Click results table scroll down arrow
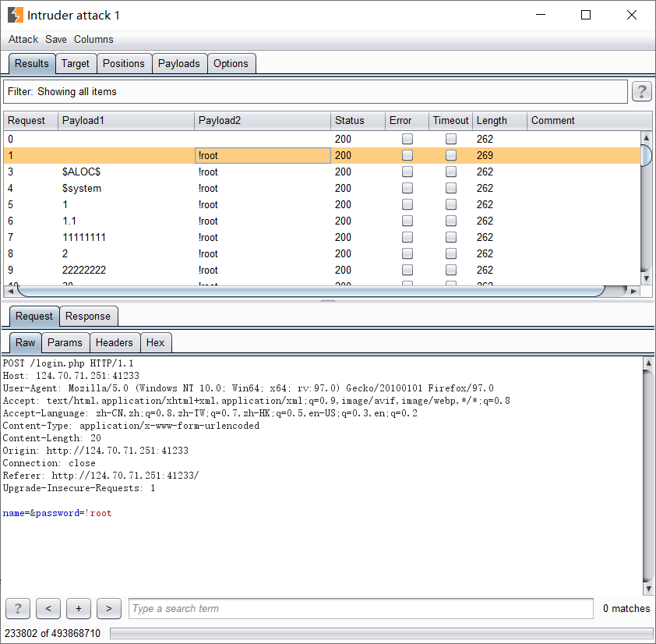The image size is (656, 644). tap(647, 278)
